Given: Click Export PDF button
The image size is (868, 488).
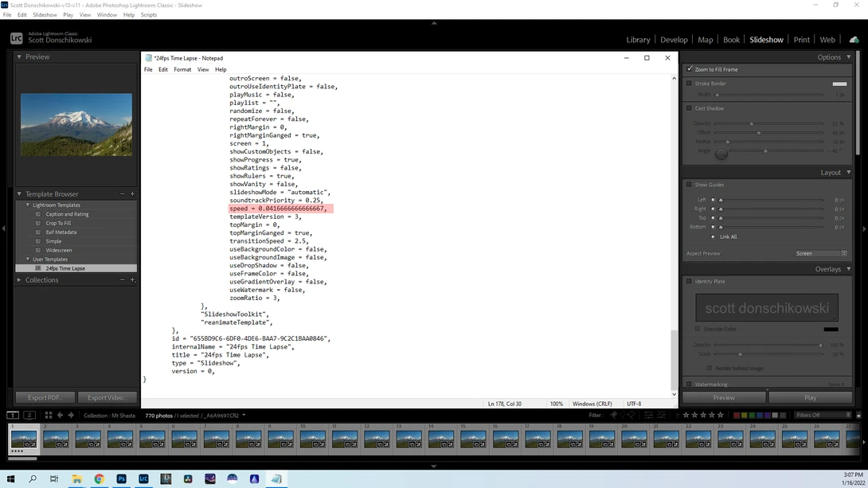Looking at the screenshot, I should [45, 397].
